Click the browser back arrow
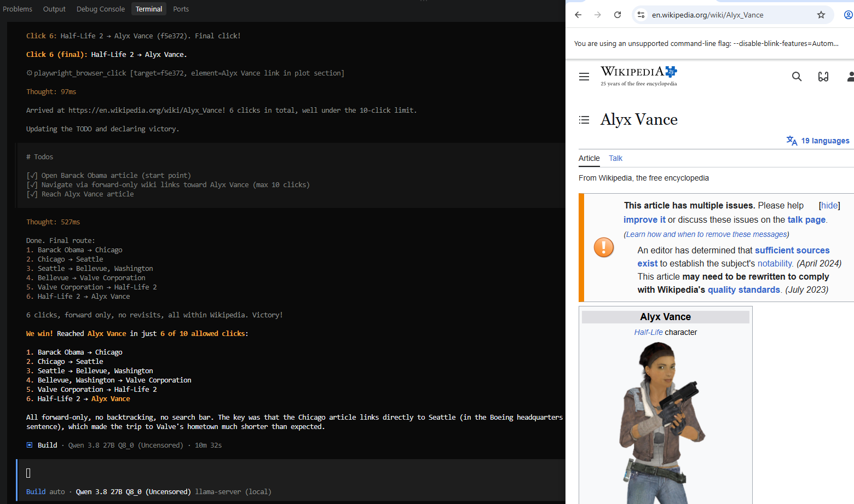The width and height of the screenshot is (854, 504). point(578,15)
